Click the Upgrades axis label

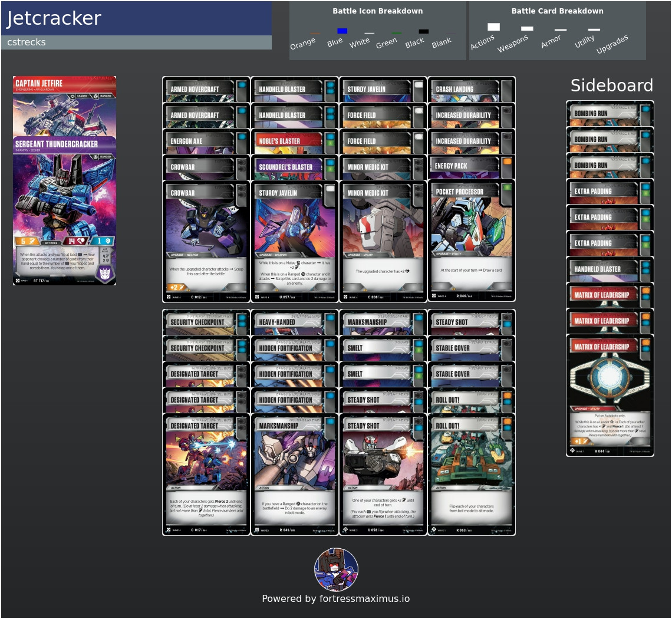[x=612, y=44]
